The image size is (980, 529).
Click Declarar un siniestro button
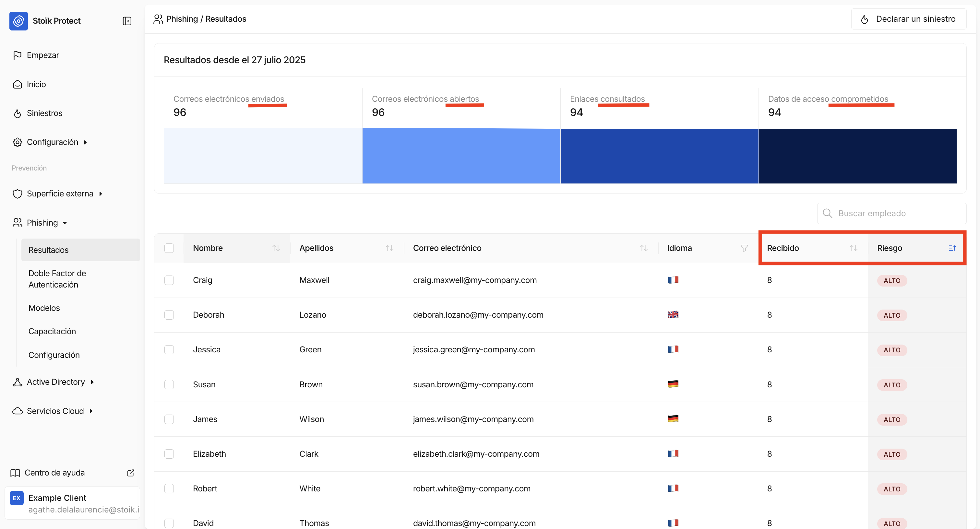coord(908,19)
